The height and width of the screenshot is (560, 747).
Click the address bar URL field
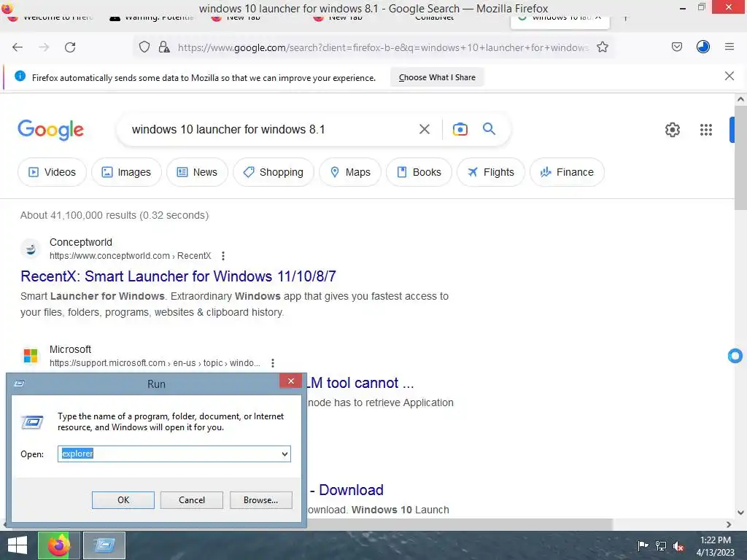tap(383, 47)
